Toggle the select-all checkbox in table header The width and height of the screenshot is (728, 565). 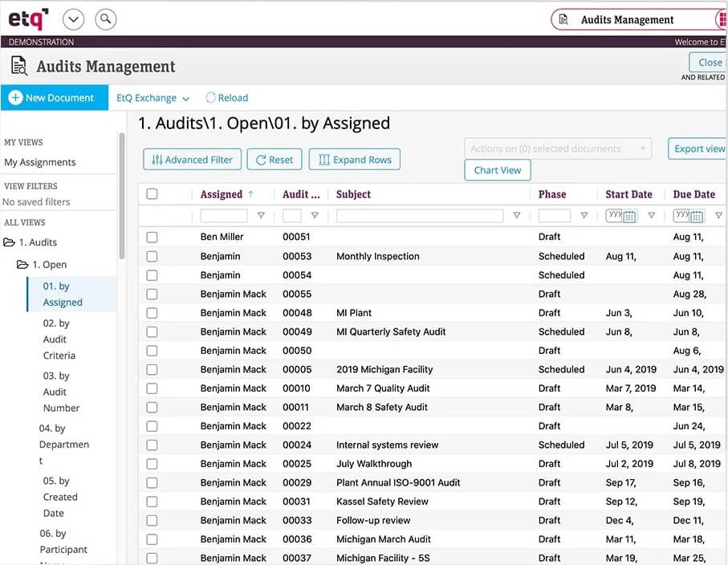pos(152,194)
